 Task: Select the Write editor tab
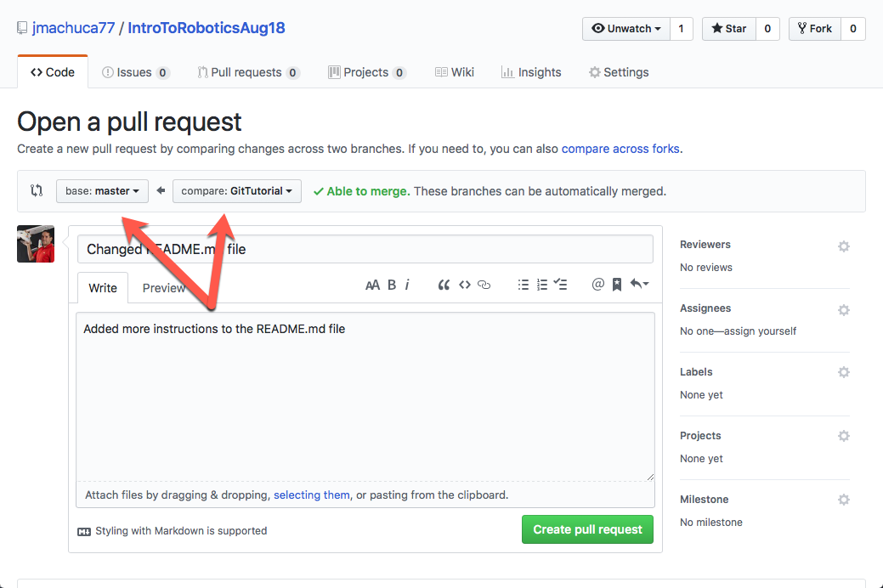(x=103, y=288)
